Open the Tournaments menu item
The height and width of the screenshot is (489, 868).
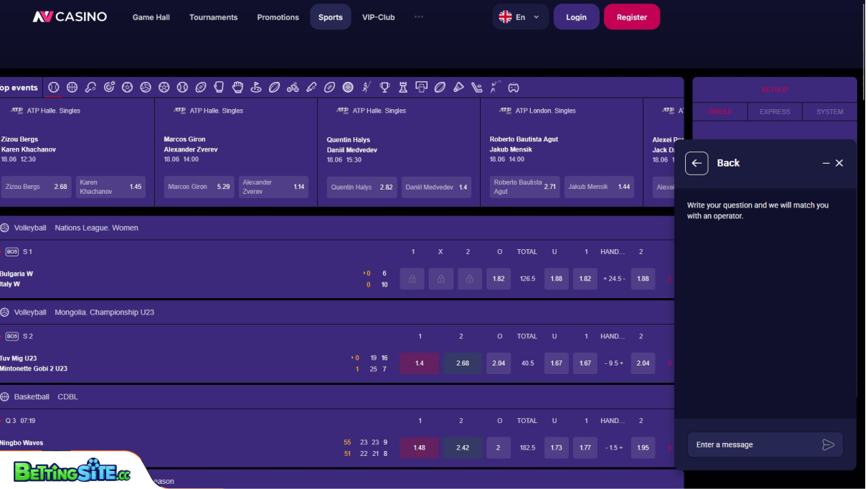(x=213, y=17)
